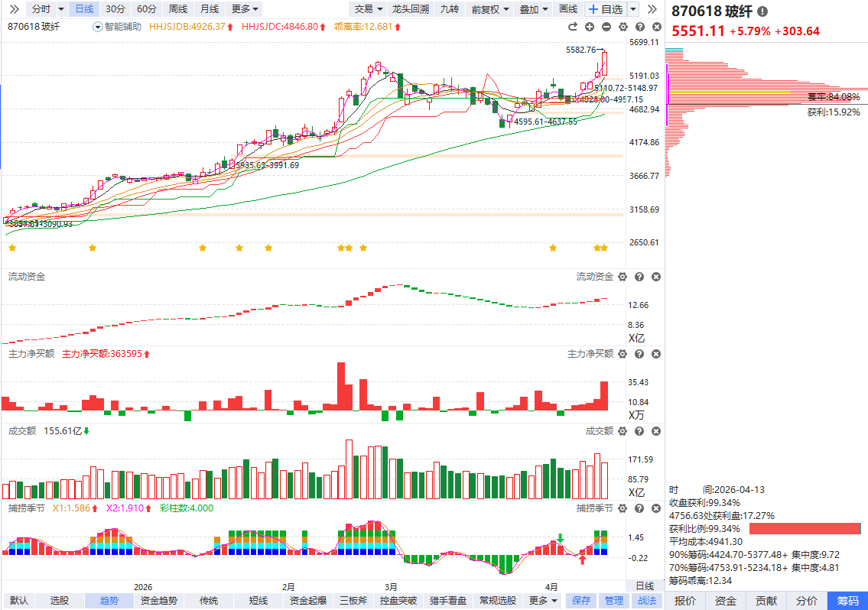Open settings gear for 流动资金 indicator
868x610 pixels.
[622, 277]
